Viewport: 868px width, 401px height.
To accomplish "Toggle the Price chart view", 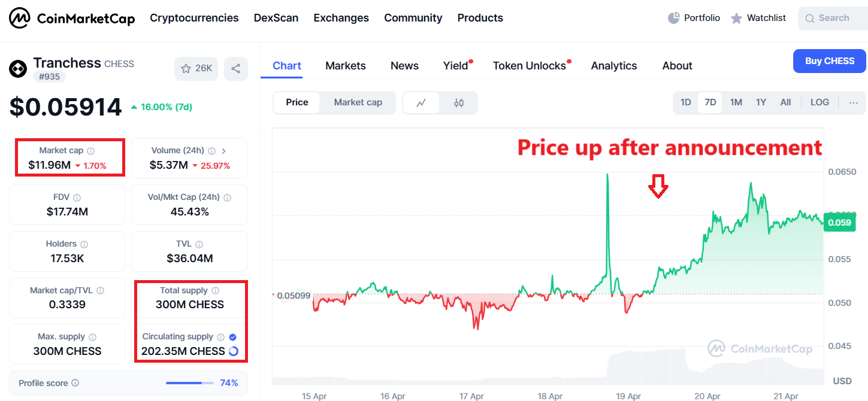I will 297,102.
